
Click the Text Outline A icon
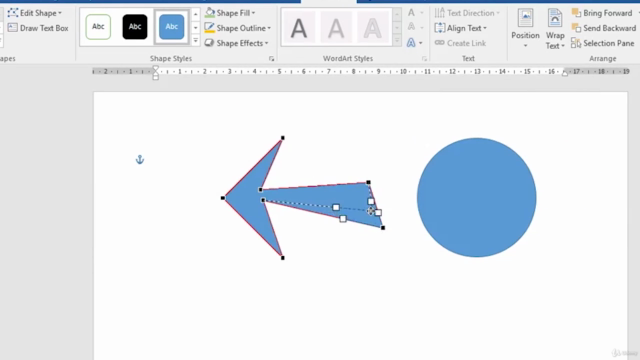pyautogui.click(x=411, y=27)
